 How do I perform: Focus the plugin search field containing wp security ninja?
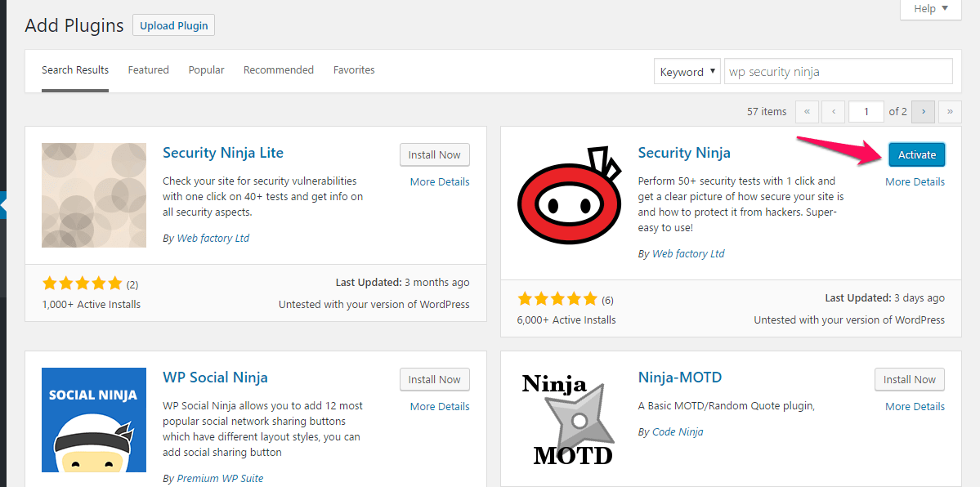pos(838,72)
